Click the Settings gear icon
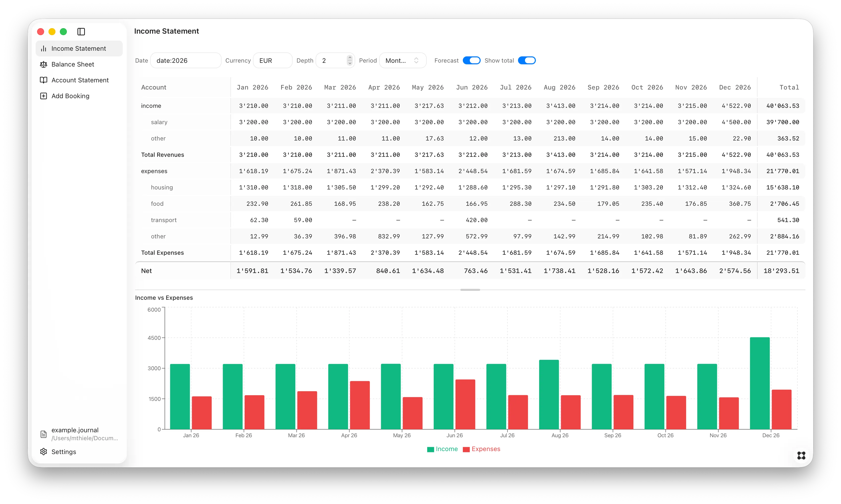 point(44,452)
